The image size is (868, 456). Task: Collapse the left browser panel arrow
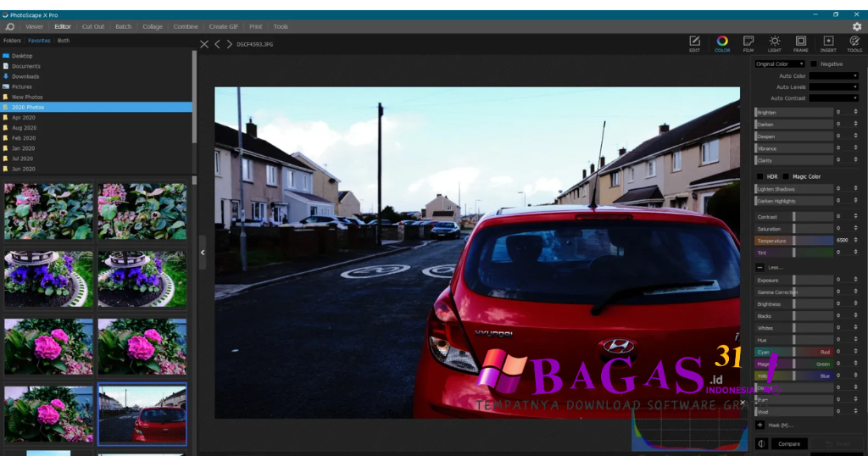pos(203,253)
